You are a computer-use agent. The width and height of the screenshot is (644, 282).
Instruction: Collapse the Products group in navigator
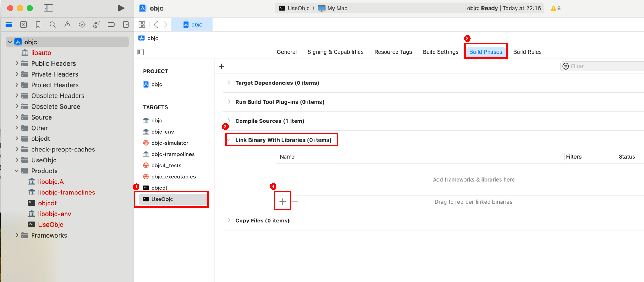pyautogui.click(x=17, y=171)
